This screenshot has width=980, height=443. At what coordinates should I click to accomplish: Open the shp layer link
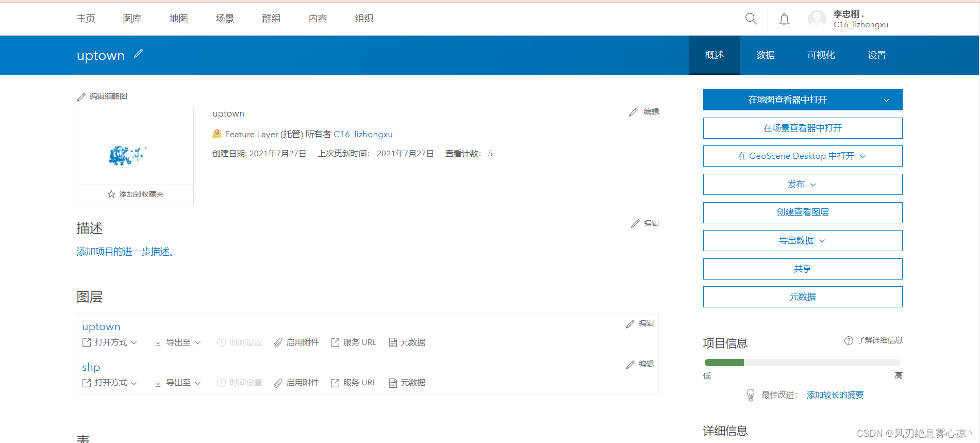[x=91, y=367]
